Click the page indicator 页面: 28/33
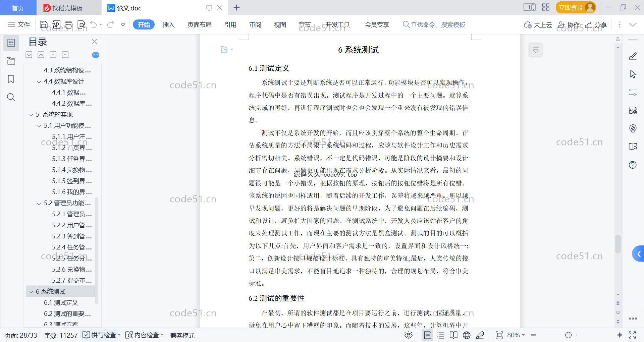 click(21, 335)
